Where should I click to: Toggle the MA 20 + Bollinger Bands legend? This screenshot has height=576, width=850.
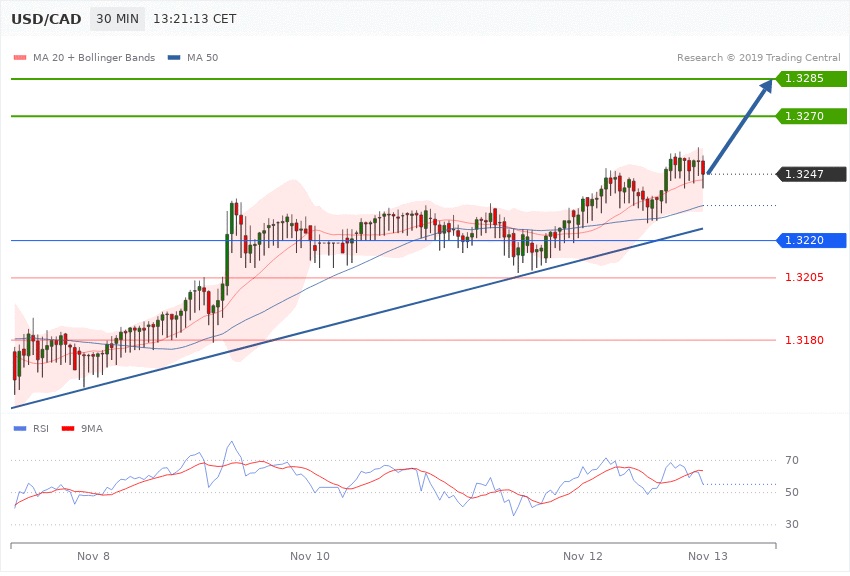[x=85, y=58]
